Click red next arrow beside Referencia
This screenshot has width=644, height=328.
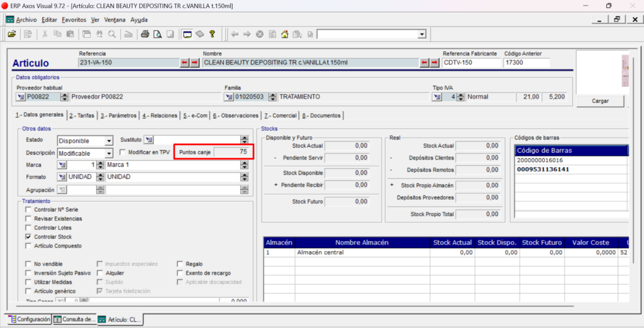coord(195,63)
